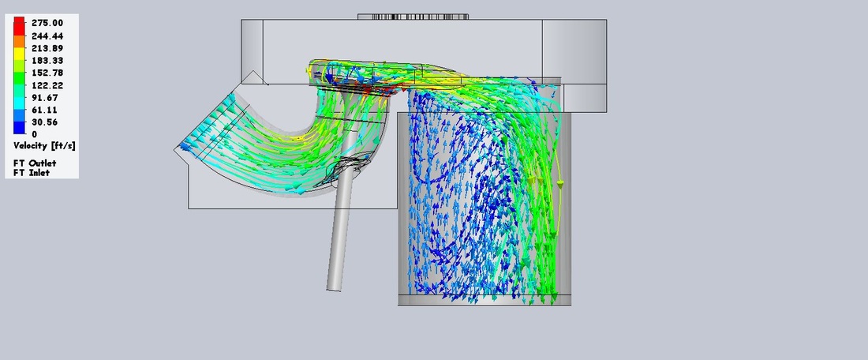Click the 183.33 legend value

click(x=47, y=60)
